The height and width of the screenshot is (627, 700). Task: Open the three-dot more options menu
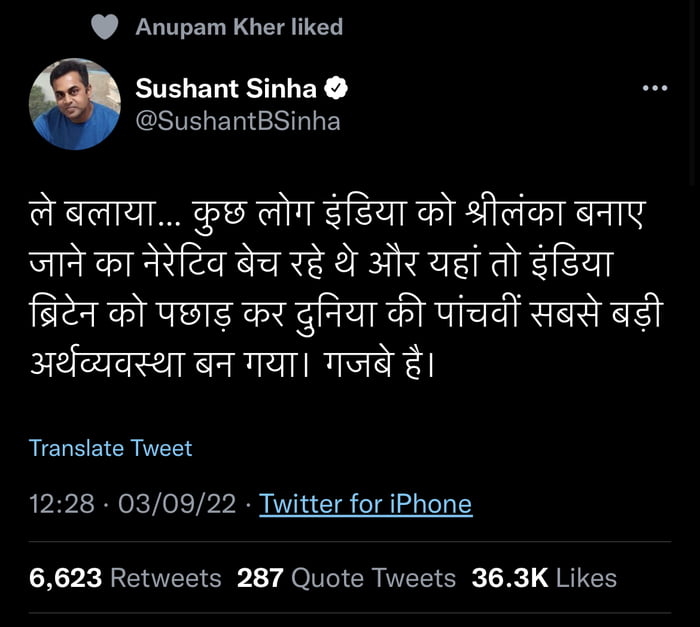pyautogui.click(x=654, y=89)
